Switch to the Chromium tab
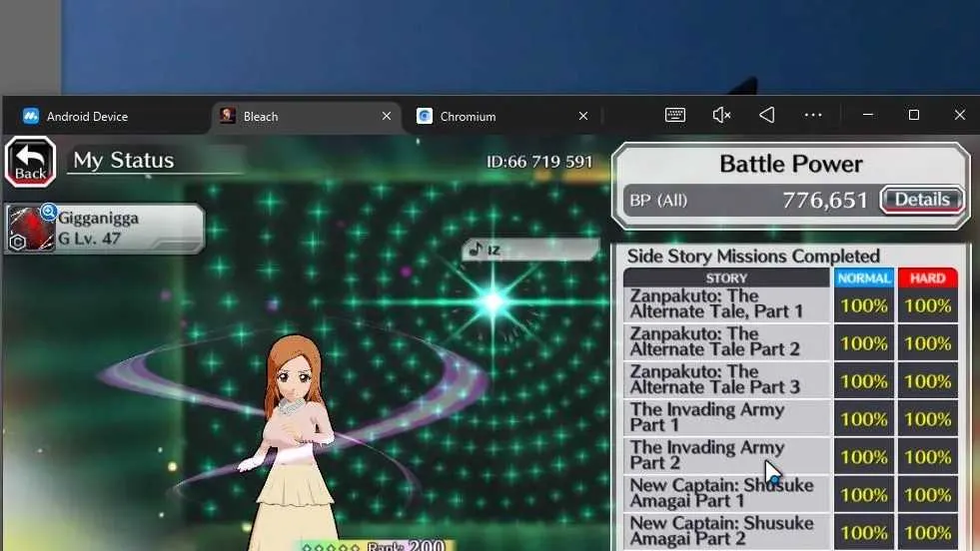The height and width of the screenshot is (551, 980). click(x=503, y=116)
